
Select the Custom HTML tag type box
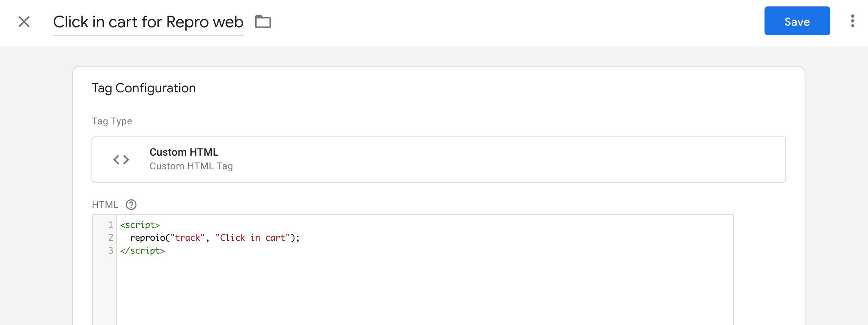(x=438, y=160)
